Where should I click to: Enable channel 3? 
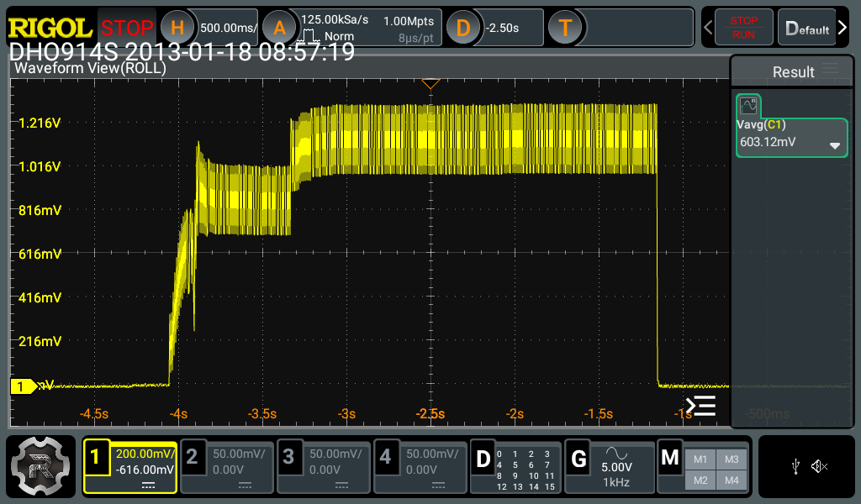tap(289, 457)
